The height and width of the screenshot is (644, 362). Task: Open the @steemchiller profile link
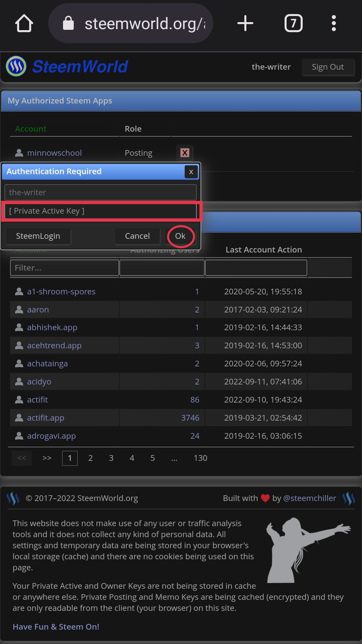(x=310, y=498)
